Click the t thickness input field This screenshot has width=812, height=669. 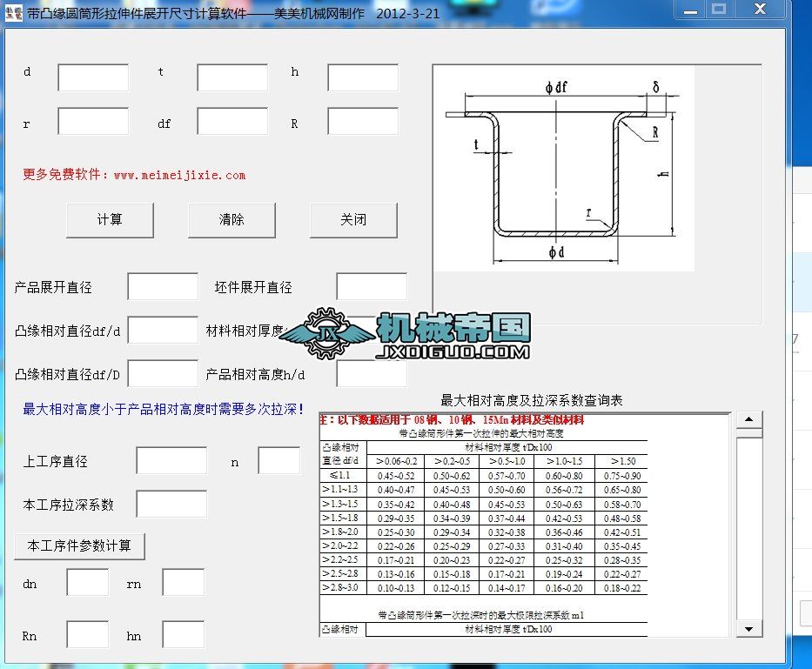point(232,77)
